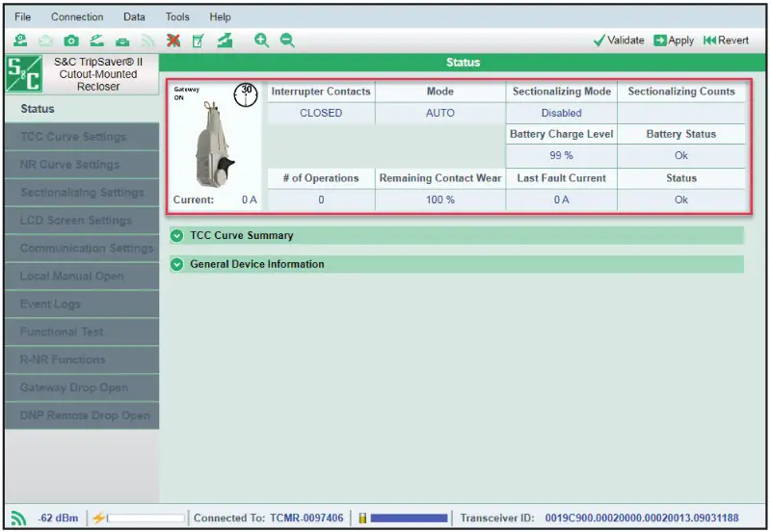Click the blue battery level bar
The height and width of the screenshot is (532, 771).
point(409,518)
